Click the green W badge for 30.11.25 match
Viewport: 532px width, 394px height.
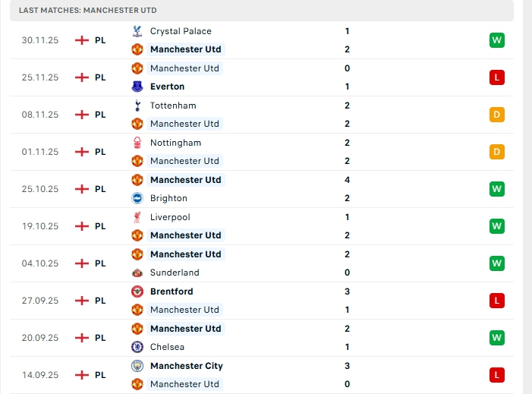[x=497, y=40]
